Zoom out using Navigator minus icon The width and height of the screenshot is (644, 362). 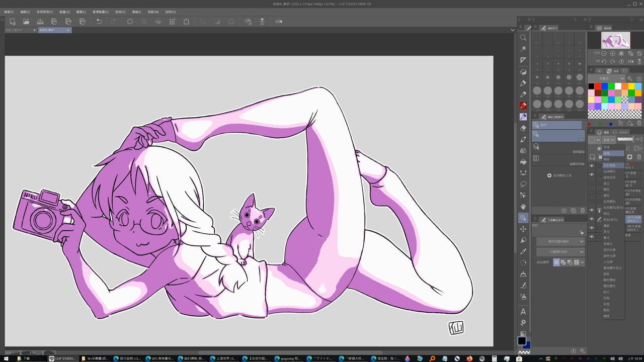click(x=603, y=53)
